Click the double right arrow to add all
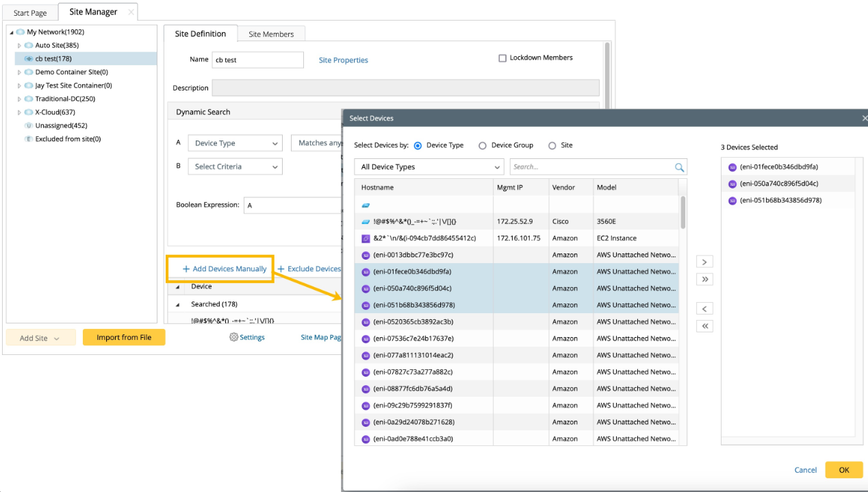This screenshot has width=868, height=492. (x=704, y=279)
